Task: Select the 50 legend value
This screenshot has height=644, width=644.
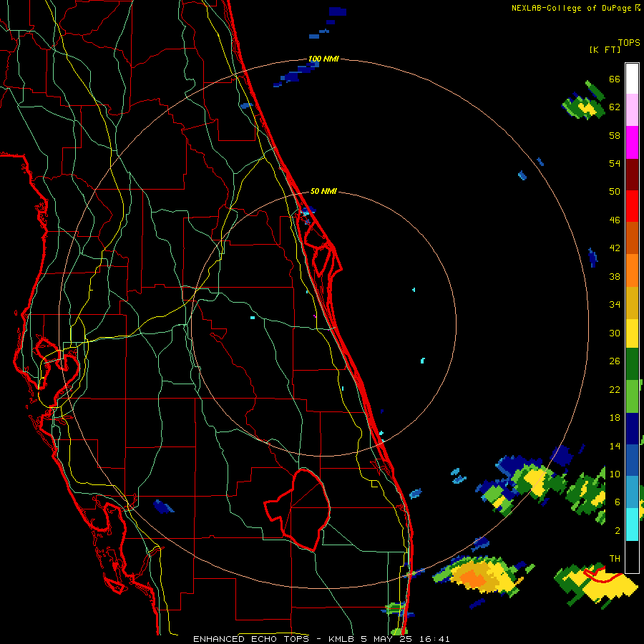Action: coord(615,192)
